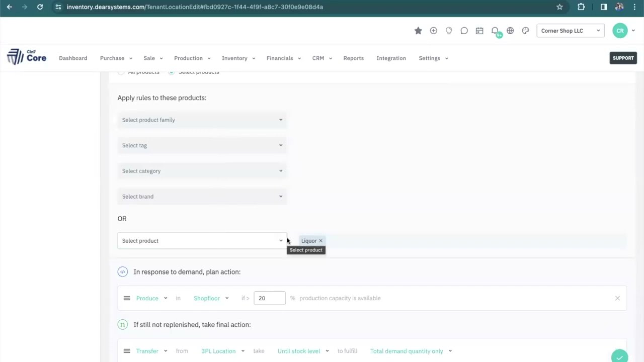This screenshot has height=362, width=644.
Task: Open the Select category dropdown
Action: coord(202,171)
